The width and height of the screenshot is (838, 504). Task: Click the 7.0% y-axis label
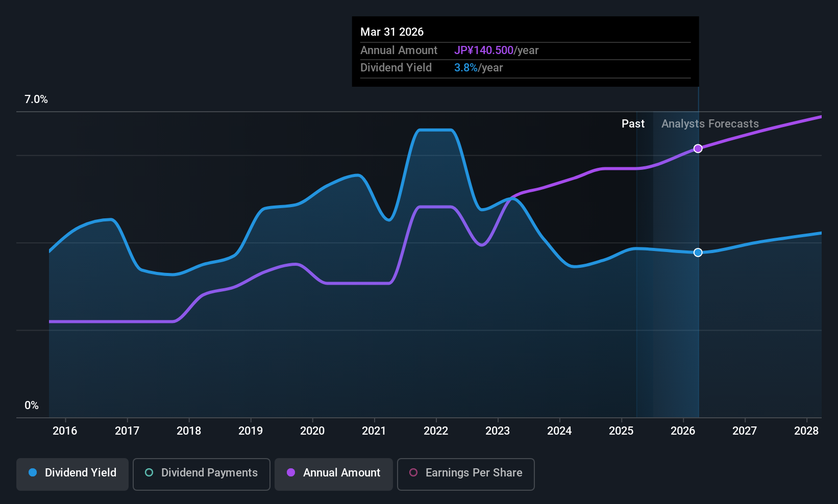(x=36, y=99)
